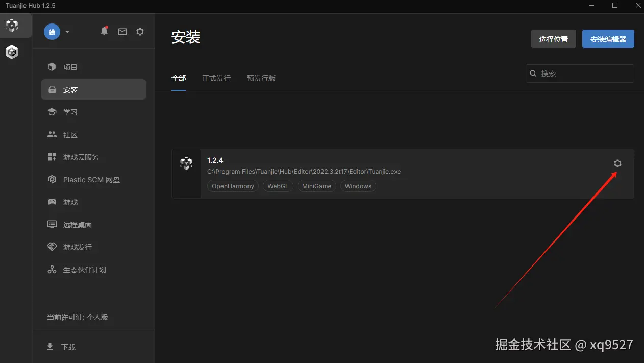This screenshot has width=644, height=363.
Task: Open notifications bell
Action: click(x=104, y=31)
